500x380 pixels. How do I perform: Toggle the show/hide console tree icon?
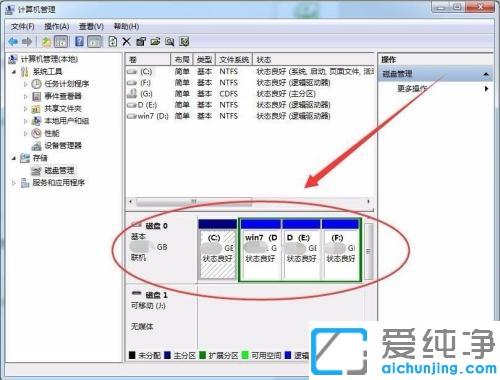61,42
